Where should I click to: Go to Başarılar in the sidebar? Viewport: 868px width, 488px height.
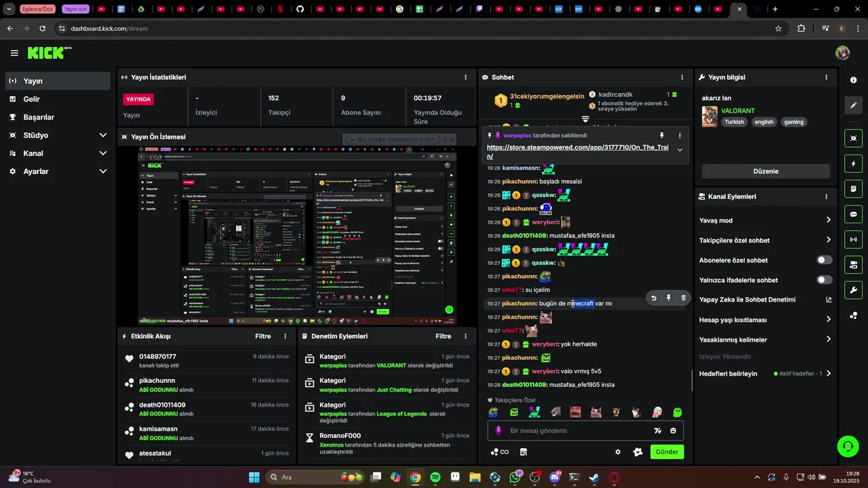pyautogui.click(x=57, y=117)
